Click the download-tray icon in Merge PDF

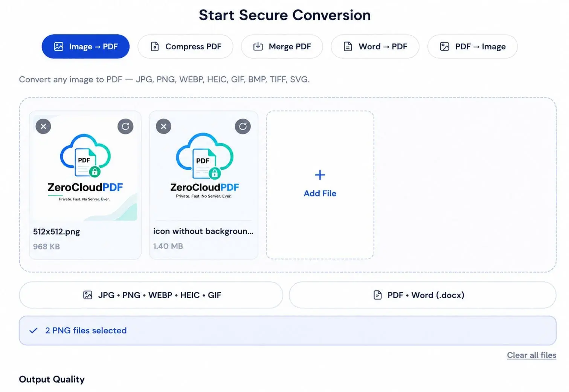point(258,46)
